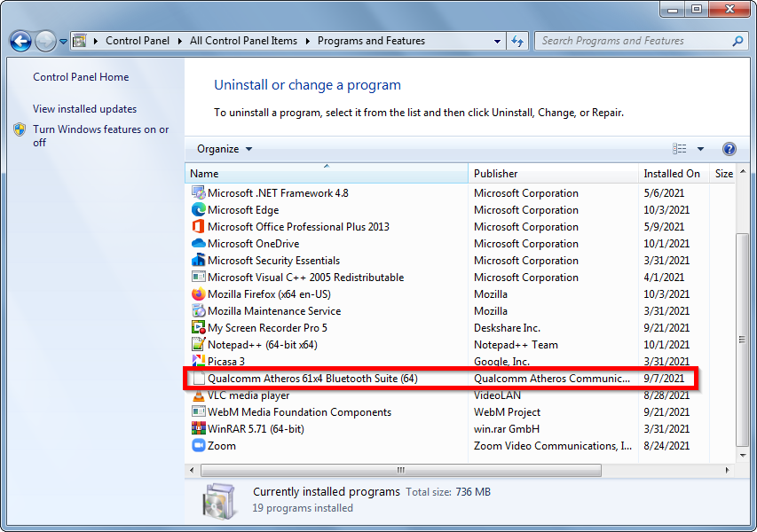Click the Refresh icon in address bar
This screenshot has height=532, width=757.
(517, 40)
